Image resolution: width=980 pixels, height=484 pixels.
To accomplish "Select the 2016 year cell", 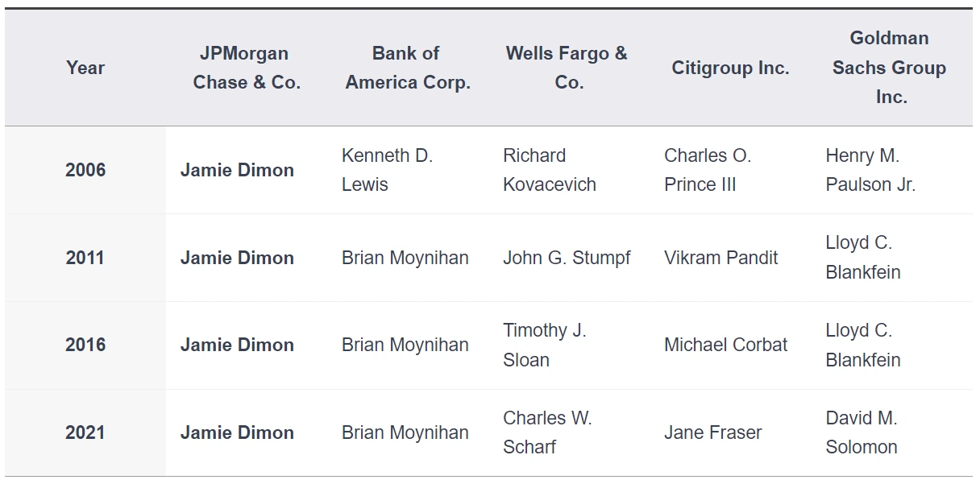I will pos(85,345).
